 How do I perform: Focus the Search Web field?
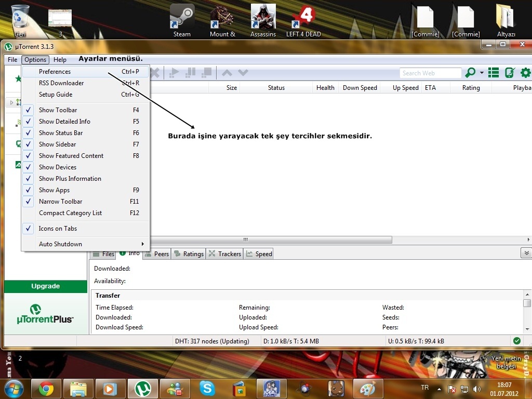(x=431, y=73)
